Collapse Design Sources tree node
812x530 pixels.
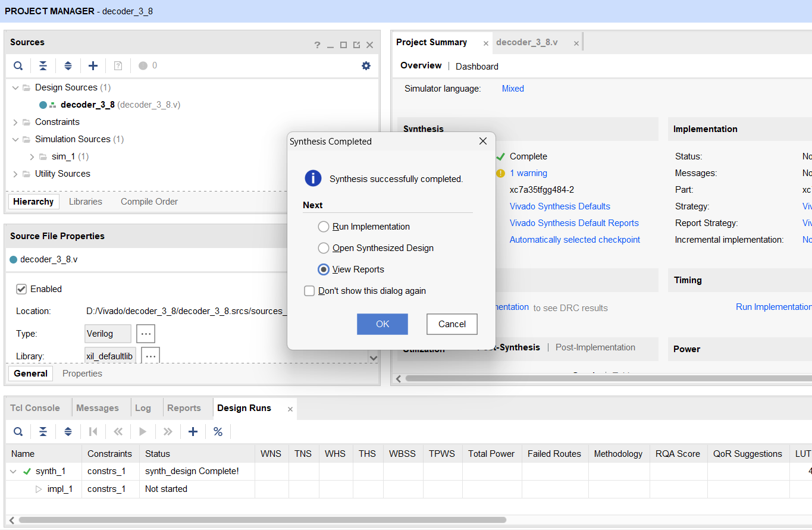15,87
